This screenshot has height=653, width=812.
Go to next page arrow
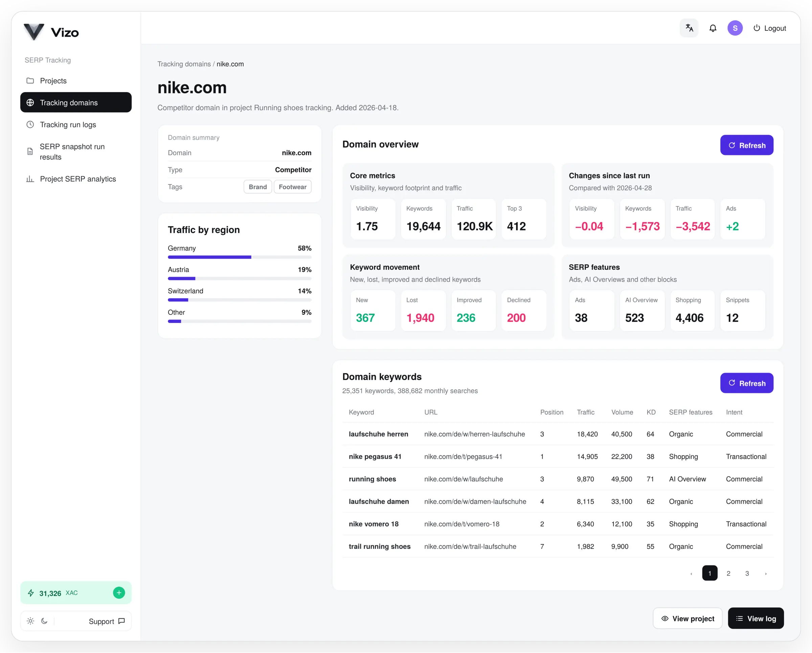click(765, 573)
